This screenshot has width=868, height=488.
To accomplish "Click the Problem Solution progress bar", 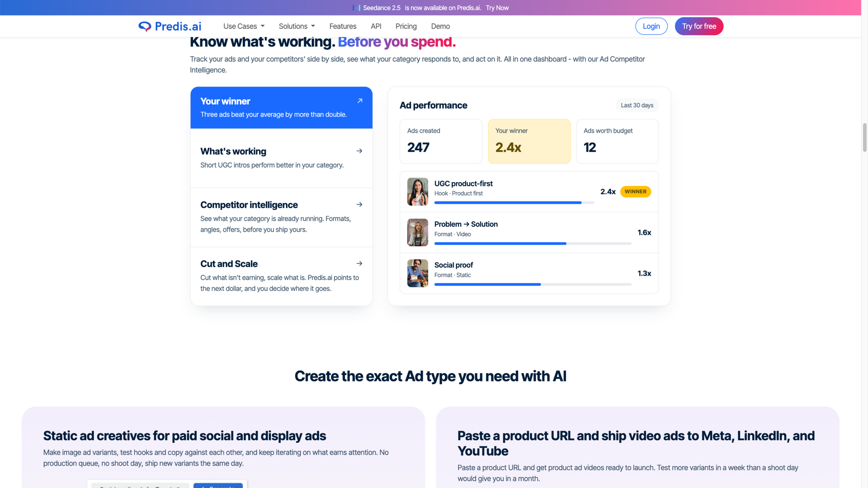I will [533, 244].
